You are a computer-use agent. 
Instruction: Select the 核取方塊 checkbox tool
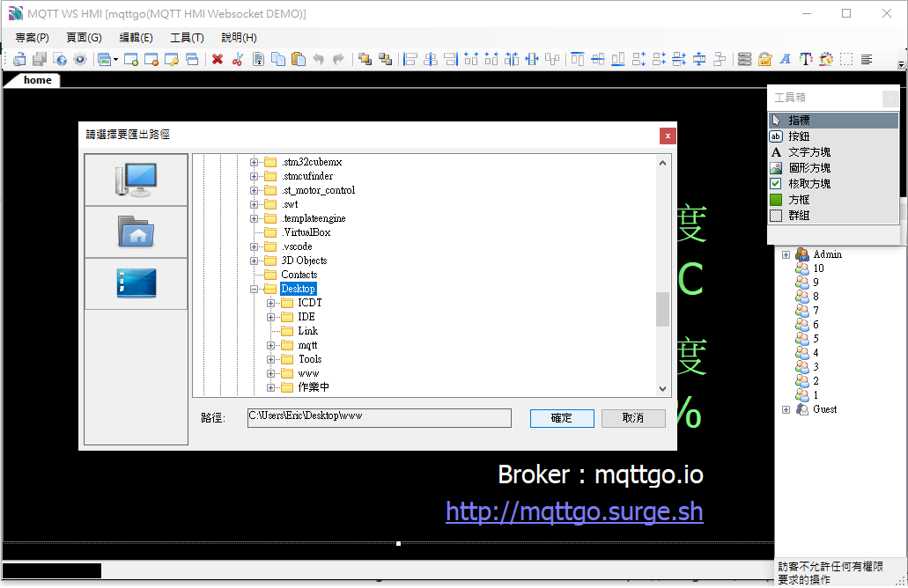coord(833,183)
